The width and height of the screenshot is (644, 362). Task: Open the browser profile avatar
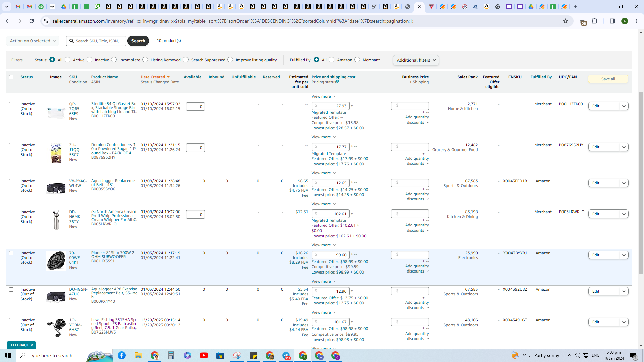point(625,21)
